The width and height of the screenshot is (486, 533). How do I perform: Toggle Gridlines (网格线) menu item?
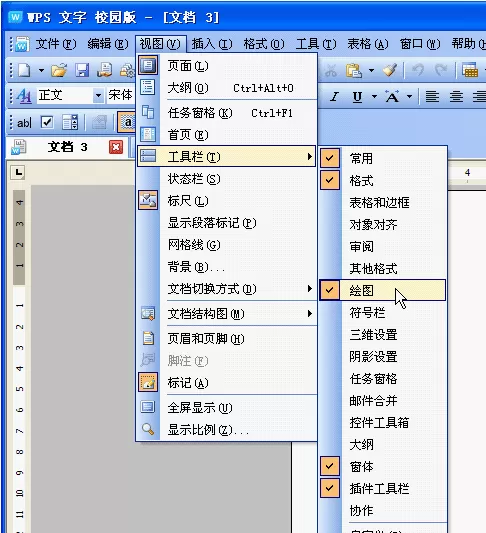tap(227, 245)
